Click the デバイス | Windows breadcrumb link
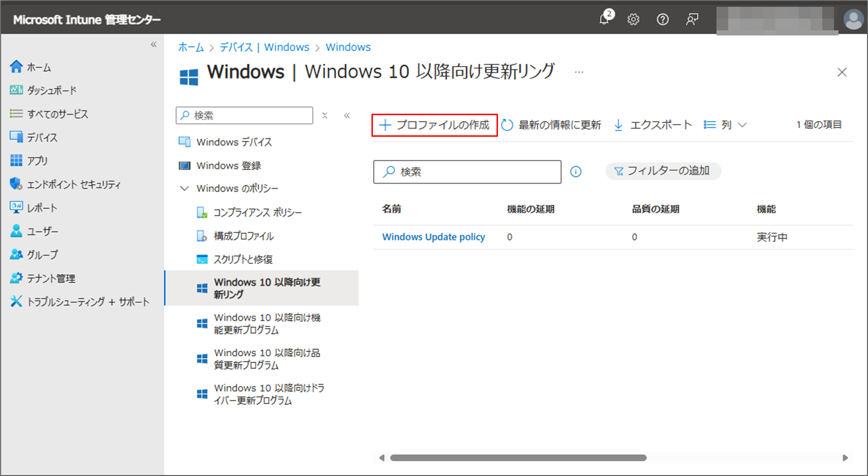The image size is (868, 476). tap(265, 47)
